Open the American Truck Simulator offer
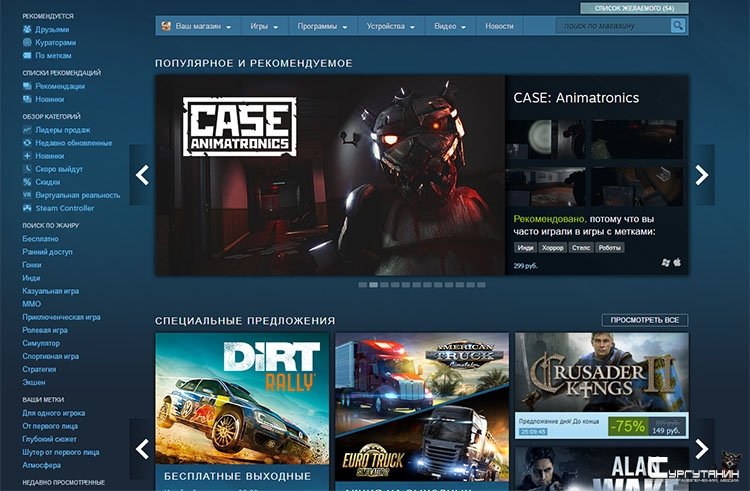750x491 pixels. (x=422, y=411)
